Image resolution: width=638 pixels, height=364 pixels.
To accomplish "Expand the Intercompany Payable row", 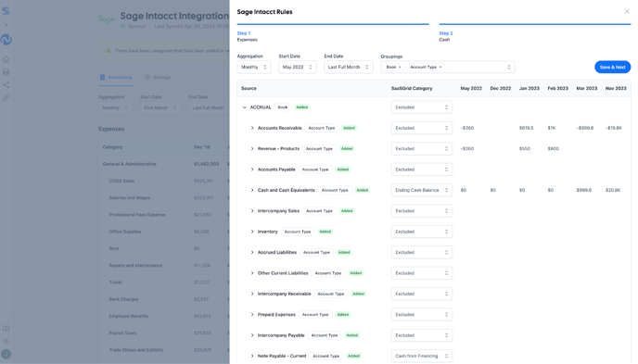I will pyautogui.click(x=252, y=335).
